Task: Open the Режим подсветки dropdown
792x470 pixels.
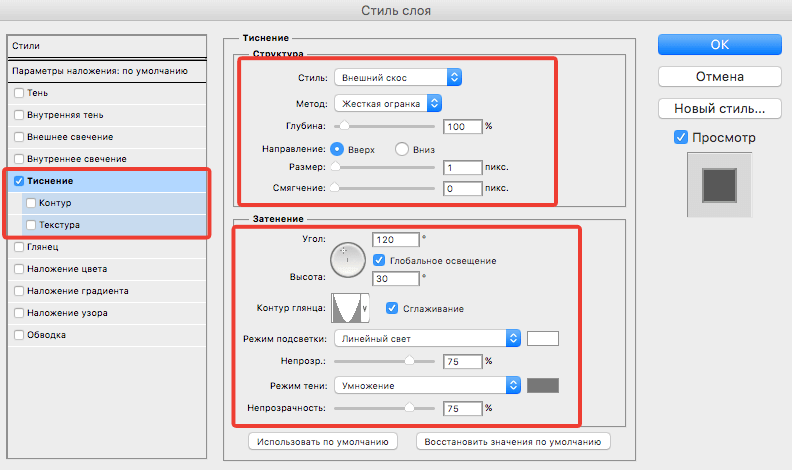Action: pos(427,338)
